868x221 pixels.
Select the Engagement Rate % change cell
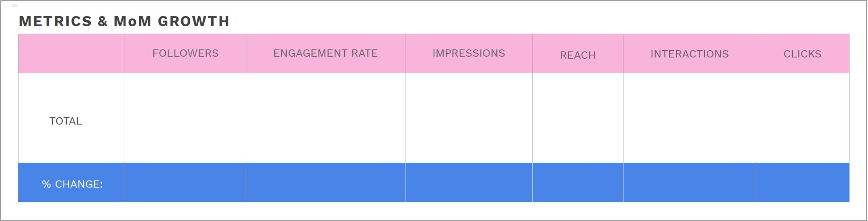pos(325,182)
